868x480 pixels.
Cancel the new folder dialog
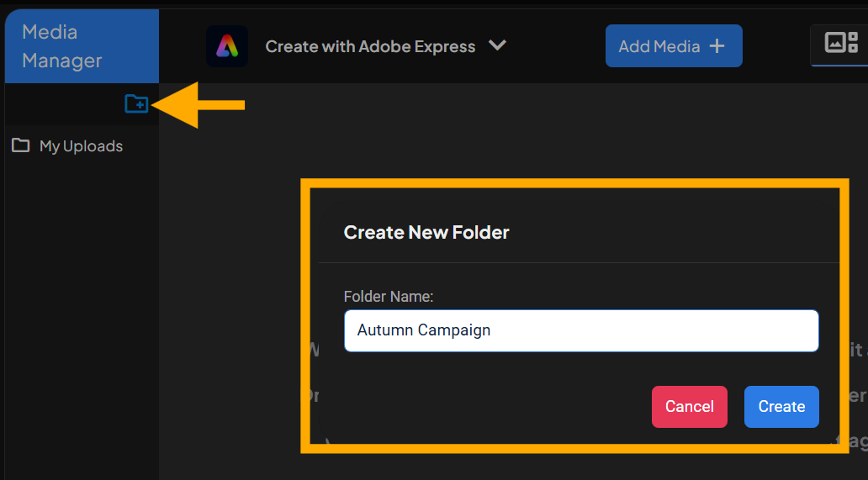click(x=689, y=407)
